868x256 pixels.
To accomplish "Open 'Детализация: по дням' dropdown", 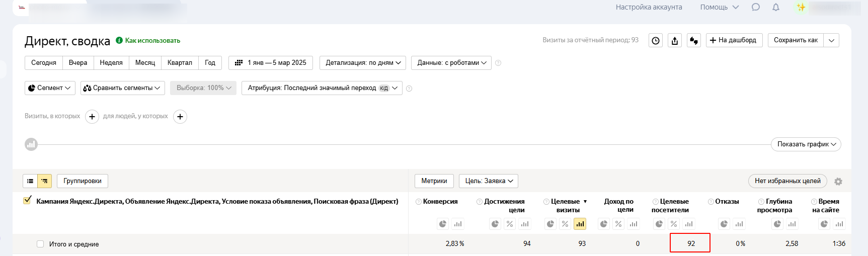I will (363, 63).
